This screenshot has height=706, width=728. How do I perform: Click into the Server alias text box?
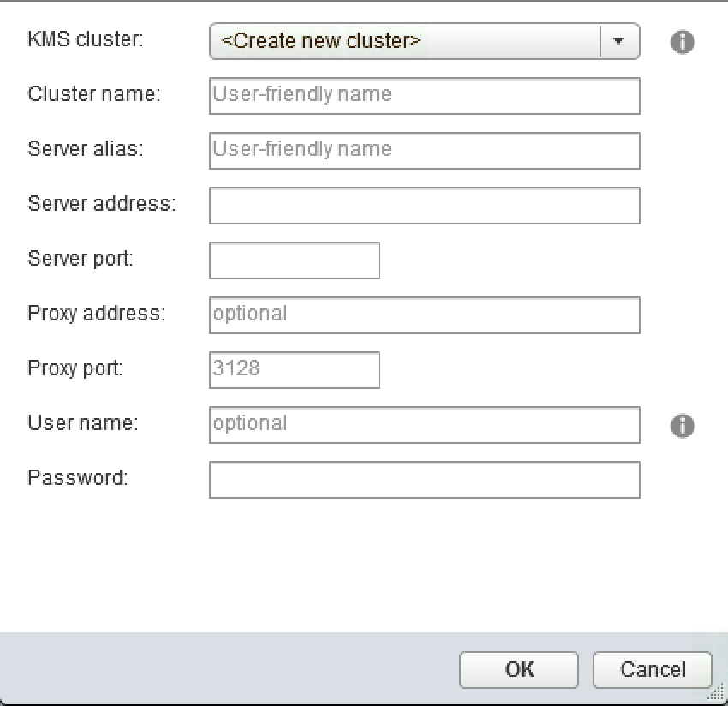(424, 151)
